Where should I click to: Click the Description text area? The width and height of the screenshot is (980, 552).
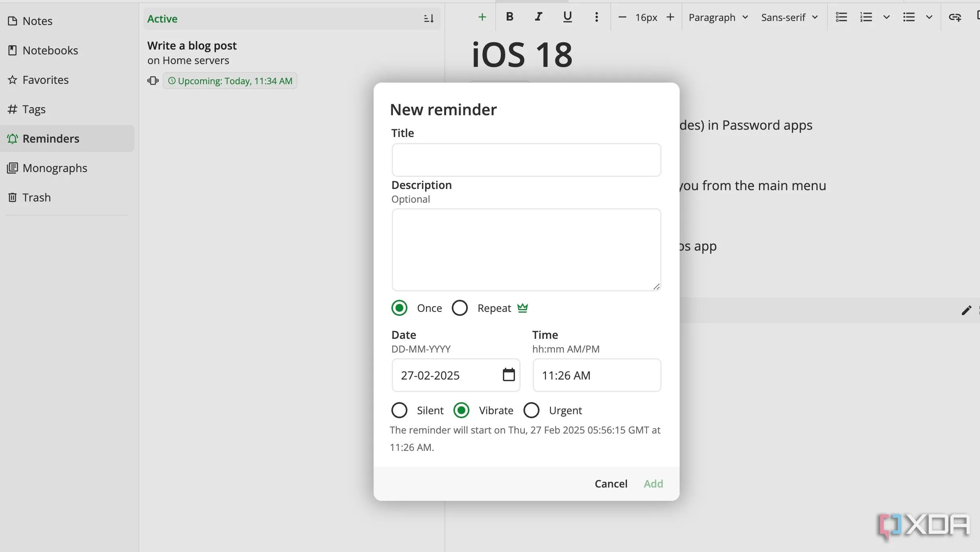click(x=526, y=250)
